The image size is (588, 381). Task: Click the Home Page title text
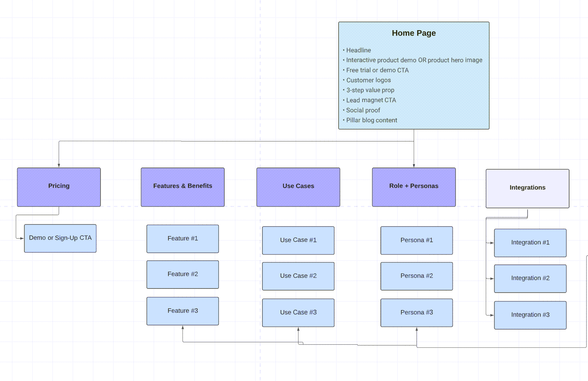(x=414, y=33)
